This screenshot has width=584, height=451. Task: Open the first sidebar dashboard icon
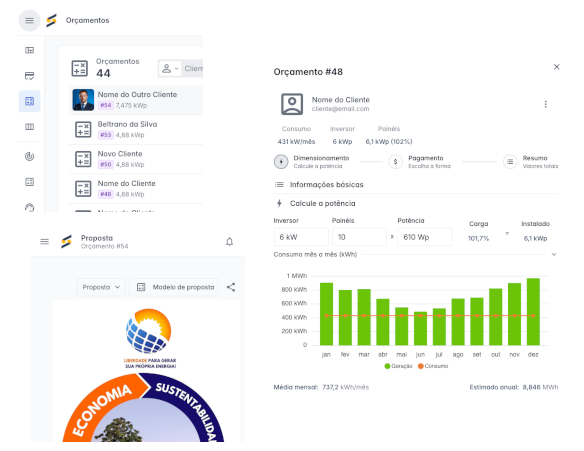coord(29,50)
